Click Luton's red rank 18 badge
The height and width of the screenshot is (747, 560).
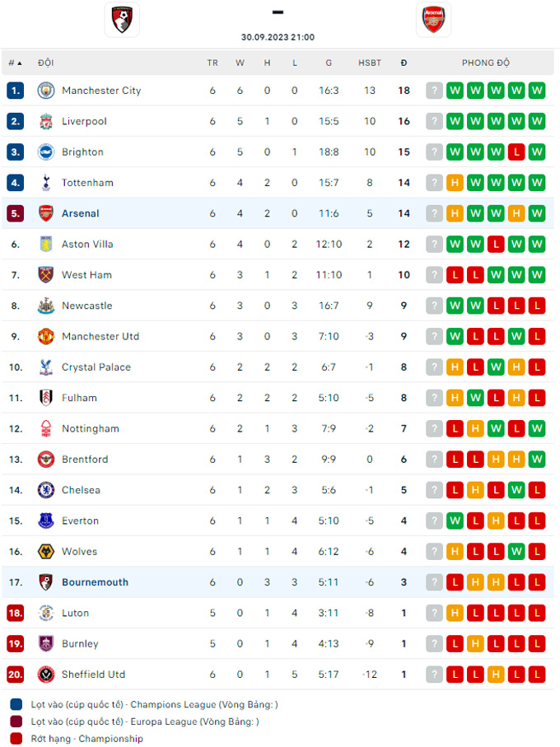tap(16, 613)
